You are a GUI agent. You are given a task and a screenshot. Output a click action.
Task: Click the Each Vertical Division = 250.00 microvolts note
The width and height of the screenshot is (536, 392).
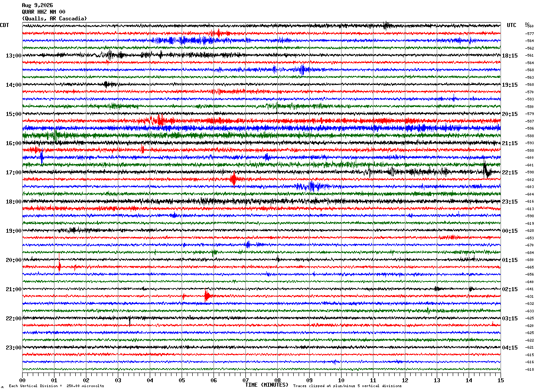click(56, 386)
